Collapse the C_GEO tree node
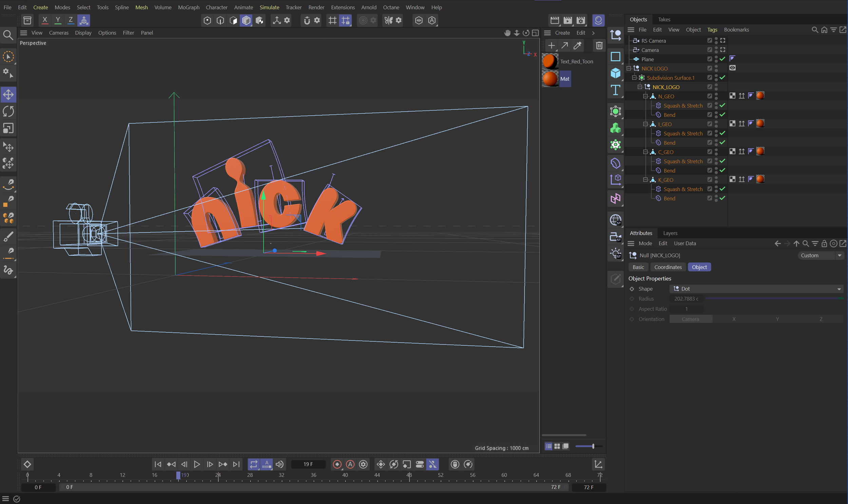Screen dimensions: 848x504 coord(645,152)
